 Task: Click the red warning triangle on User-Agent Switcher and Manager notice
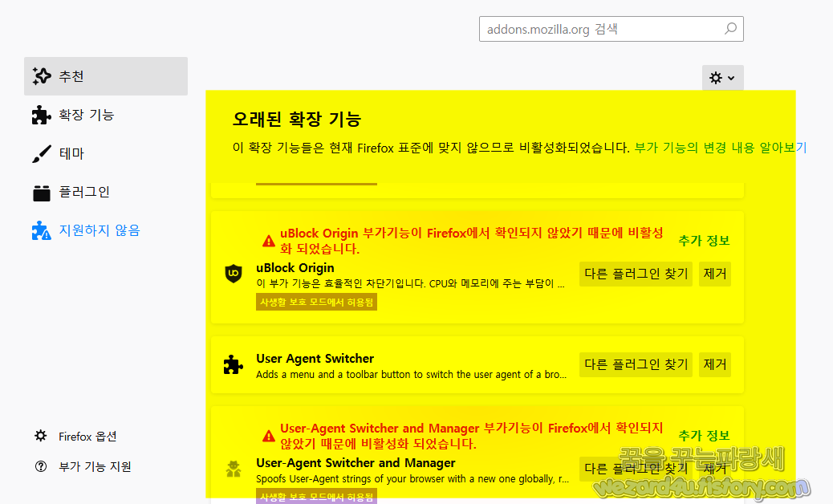[x=269, y=436]
